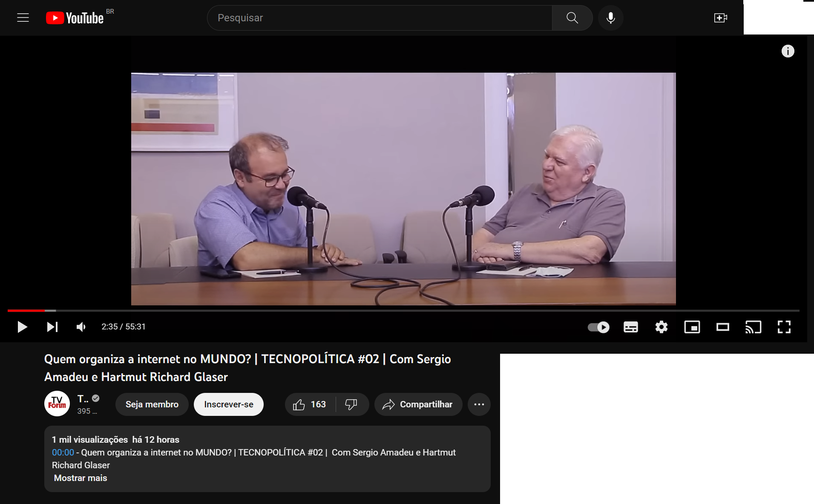814x504 pixels.
Task: Click the YouTube home logo
Action: coord(75,18)
